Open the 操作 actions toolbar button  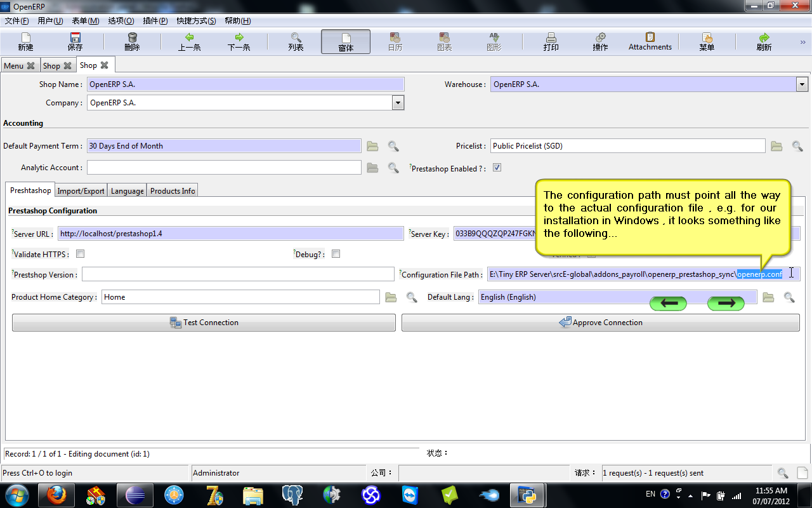click(x=600, y=42)
